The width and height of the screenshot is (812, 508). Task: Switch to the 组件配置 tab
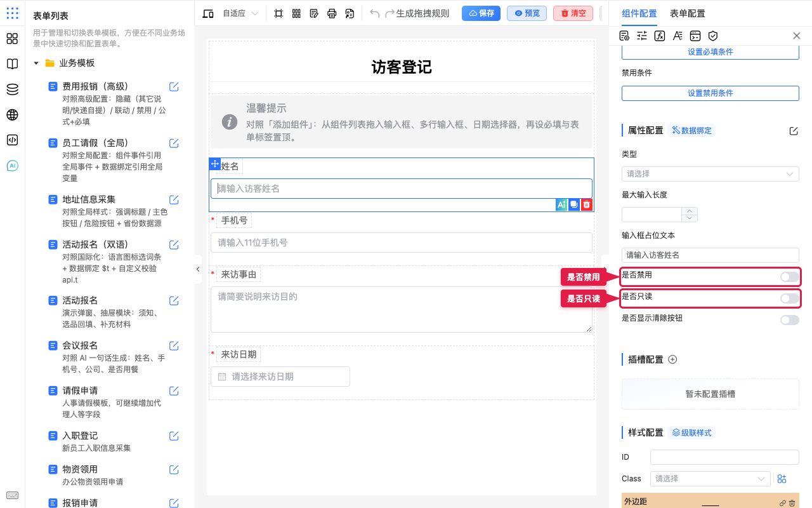click(x=639, y=13)
